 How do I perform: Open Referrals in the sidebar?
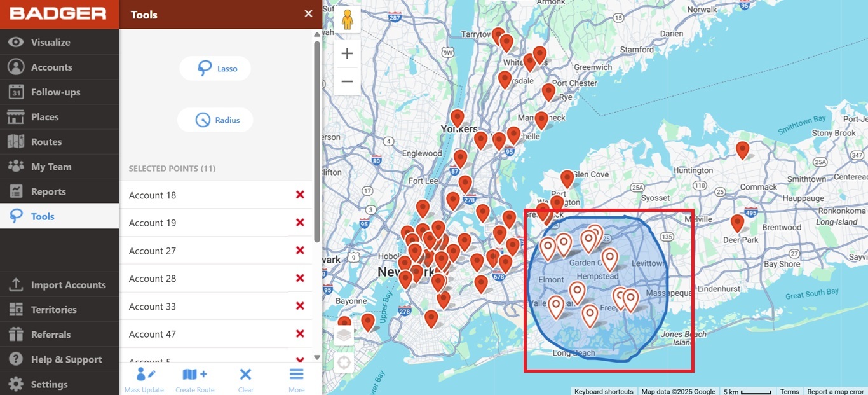pos(59,334)
